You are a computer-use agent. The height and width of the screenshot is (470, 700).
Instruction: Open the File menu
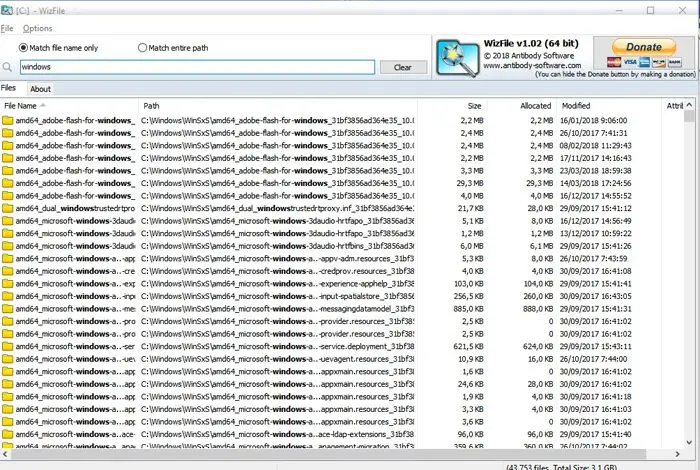pyautogui.click(x=7, y=28)
